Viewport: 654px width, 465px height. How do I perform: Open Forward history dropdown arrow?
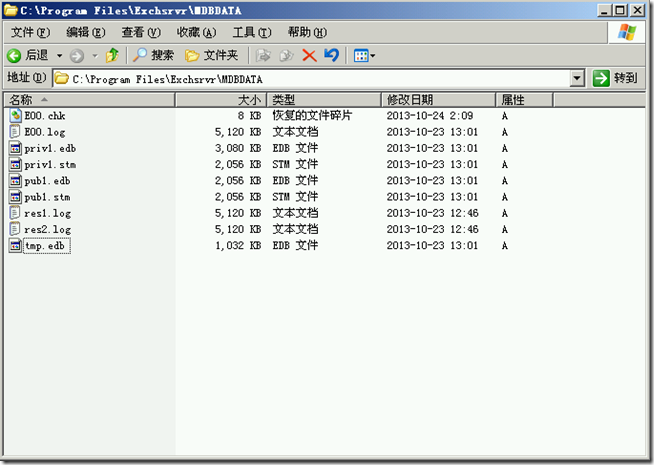pos(95,55)
